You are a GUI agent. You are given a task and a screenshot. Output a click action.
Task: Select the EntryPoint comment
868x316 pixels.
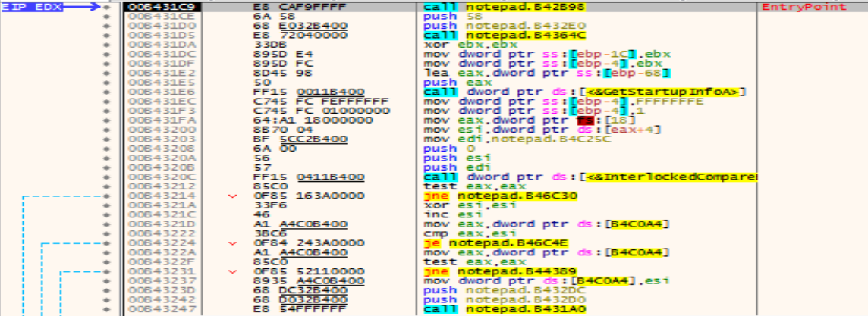pos(805,7)
